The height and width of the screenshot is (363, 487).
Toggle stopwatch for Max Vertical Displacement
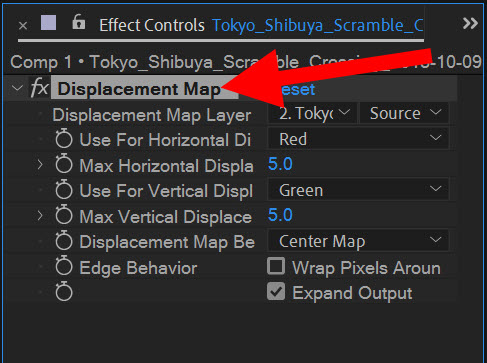coord(64,215)
